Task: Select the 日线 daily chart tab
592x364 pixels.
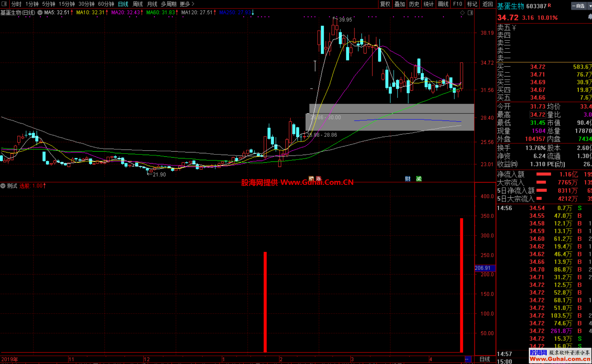Action: click(123, 4)
